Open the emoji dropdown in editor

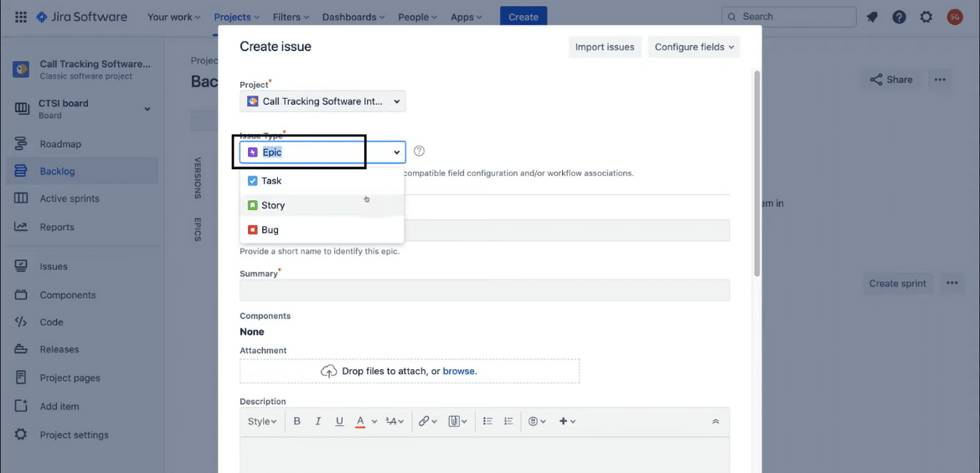pyautogui.click(x=537, y=421)
